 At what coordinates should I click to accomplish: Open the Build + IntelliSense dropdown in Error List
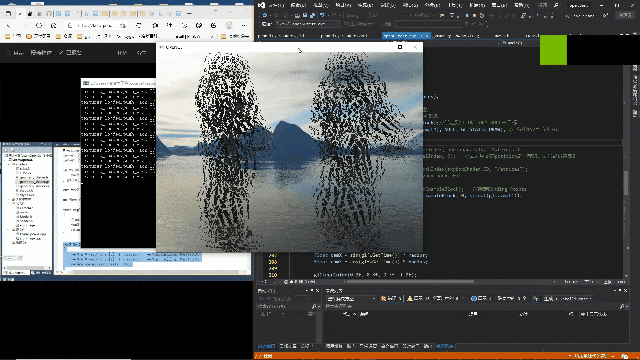click(x=567, y=299)
